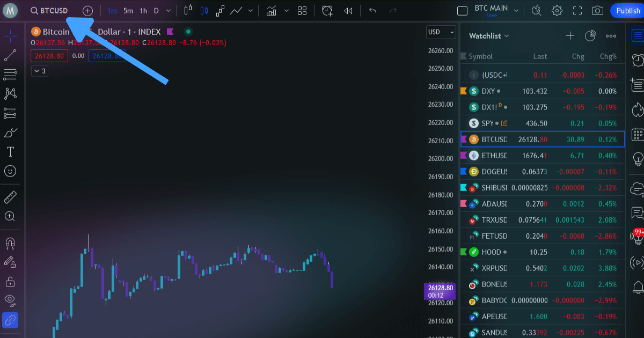Click the BTCUSD symbol search field

click(49, 11)
